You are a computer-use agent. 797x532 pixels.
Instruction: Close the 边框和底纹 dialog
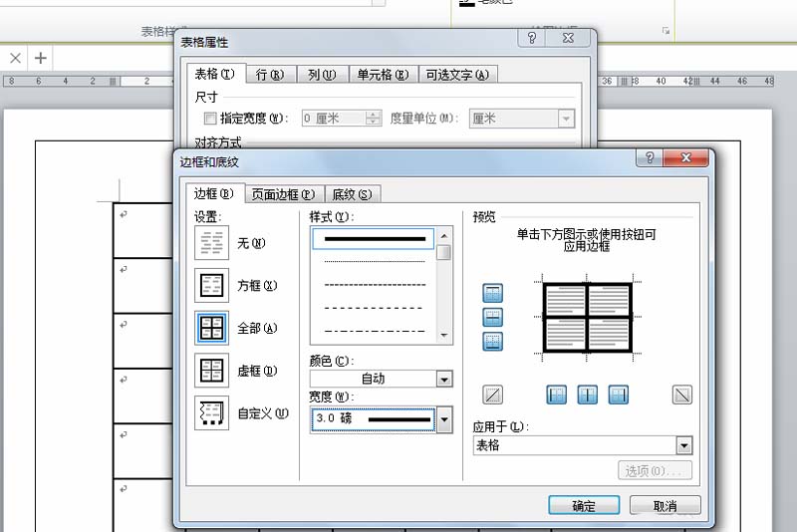click(685, 157)
